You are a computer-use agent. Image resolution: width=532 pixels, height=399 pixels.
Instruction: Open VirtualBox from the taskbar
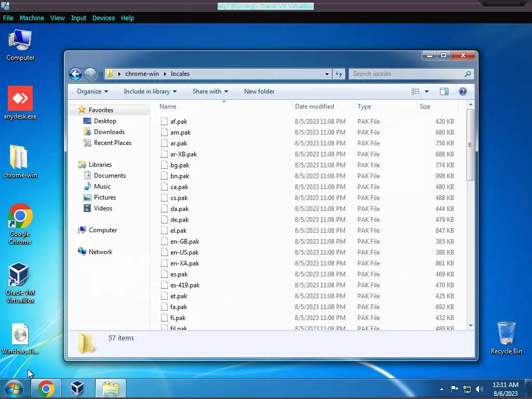pos(77,389)
